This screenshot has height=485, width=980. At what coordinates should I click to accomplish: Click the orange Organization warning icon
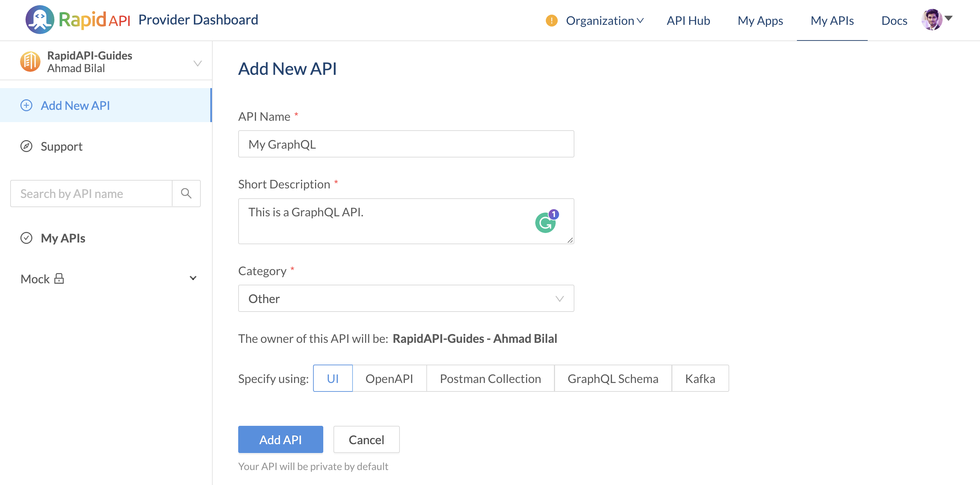point(551,20)
